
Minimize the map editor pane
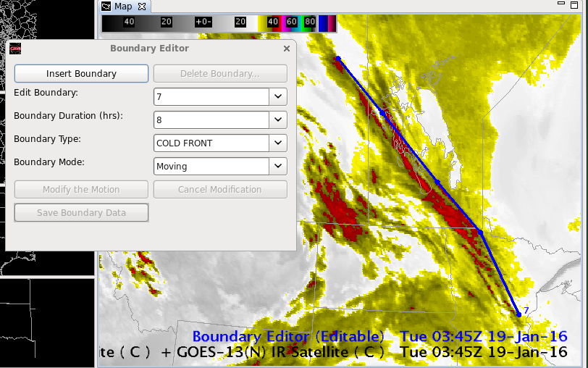point(561,3)
